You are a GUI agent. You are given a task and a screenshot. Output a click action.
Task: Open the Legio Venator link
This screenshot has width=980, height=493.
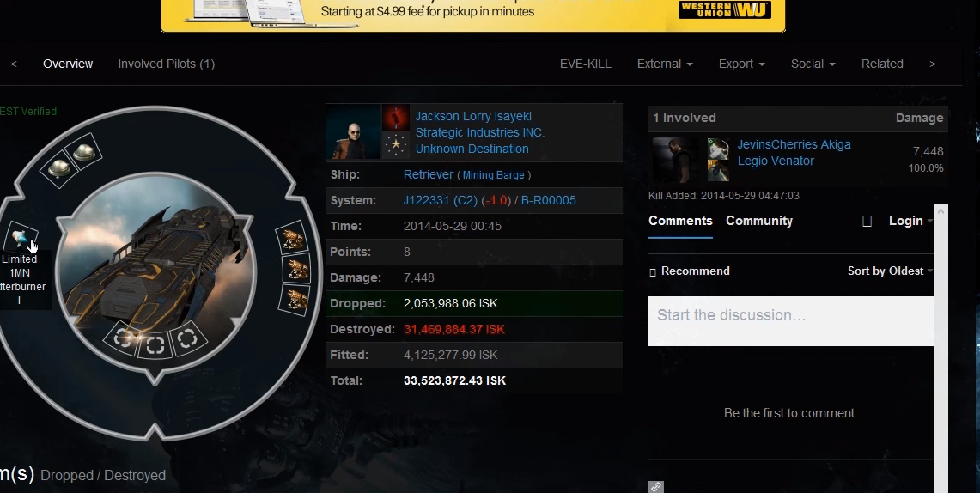tap(775, 161)
